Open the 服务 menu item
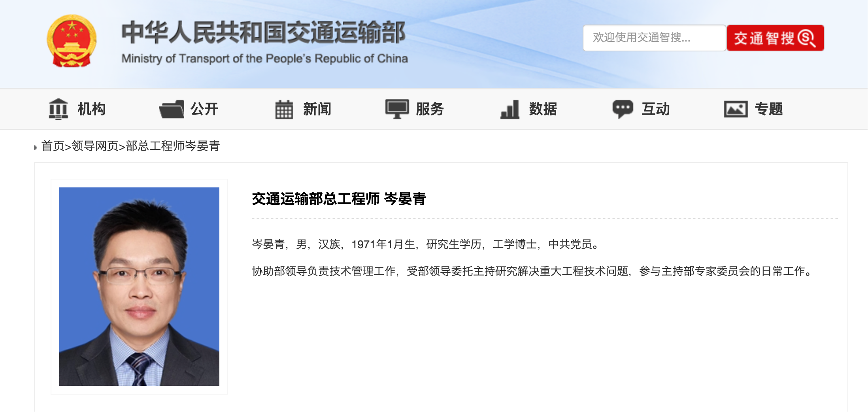 (x=430, y=109)
